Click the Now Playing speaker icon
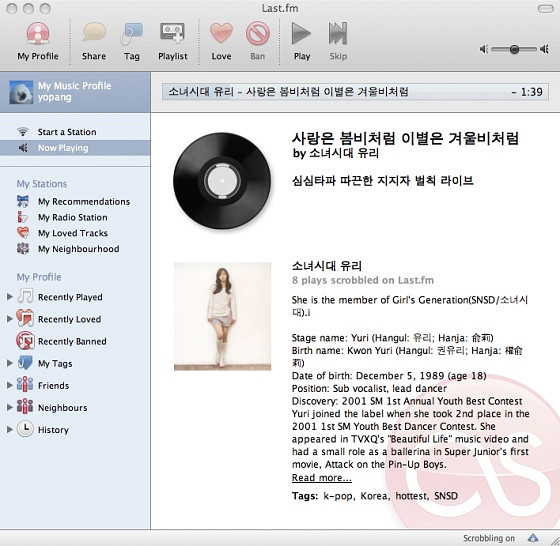The image size is (560, 546). (23, 148)
